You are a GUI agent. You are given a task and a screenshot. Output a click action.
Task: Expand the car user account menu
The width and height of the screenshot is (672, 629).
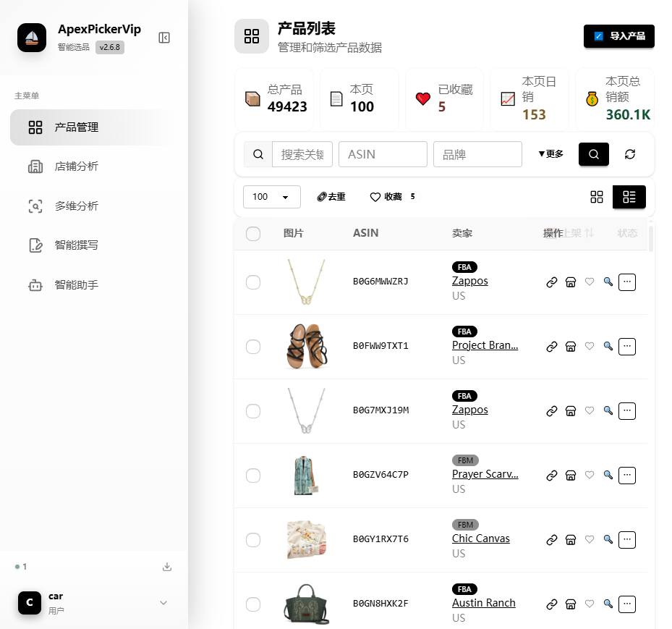point(163,603)
